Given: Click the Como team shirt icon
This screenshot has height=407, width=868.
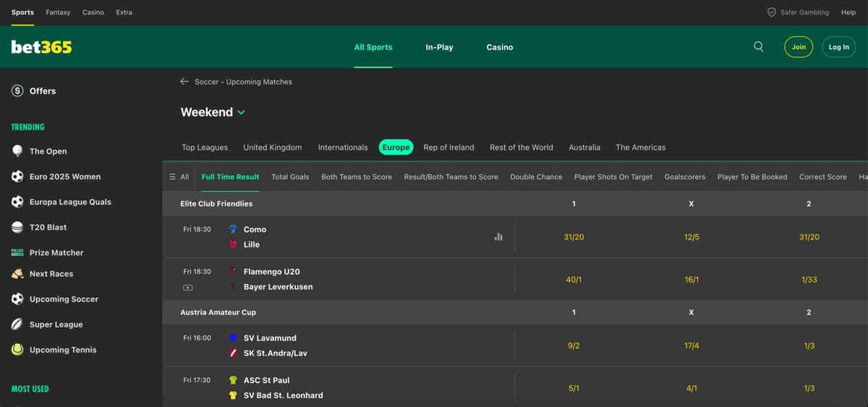Looking at the screenshot, I should point(233,229).
